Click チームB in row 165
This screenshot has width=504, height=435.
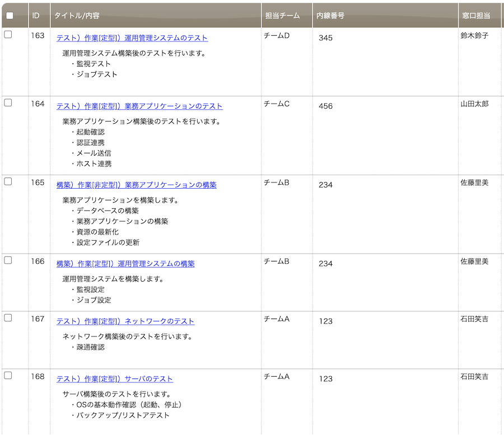277,183
